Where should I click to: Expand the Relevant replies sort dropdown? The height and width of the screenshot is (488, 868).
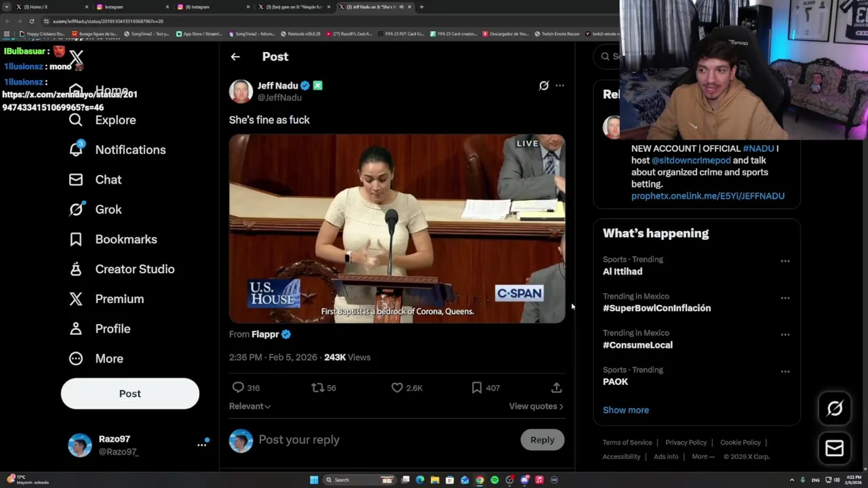pyautogui.click(x=250, y=406)
